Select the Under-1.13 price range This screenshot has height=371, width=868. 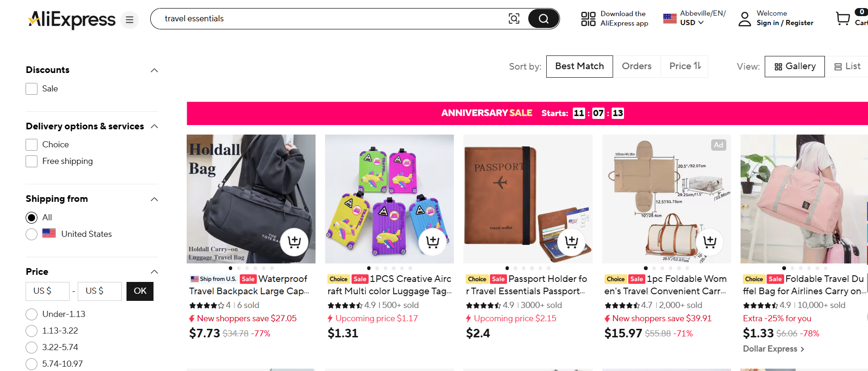[31, 314]
